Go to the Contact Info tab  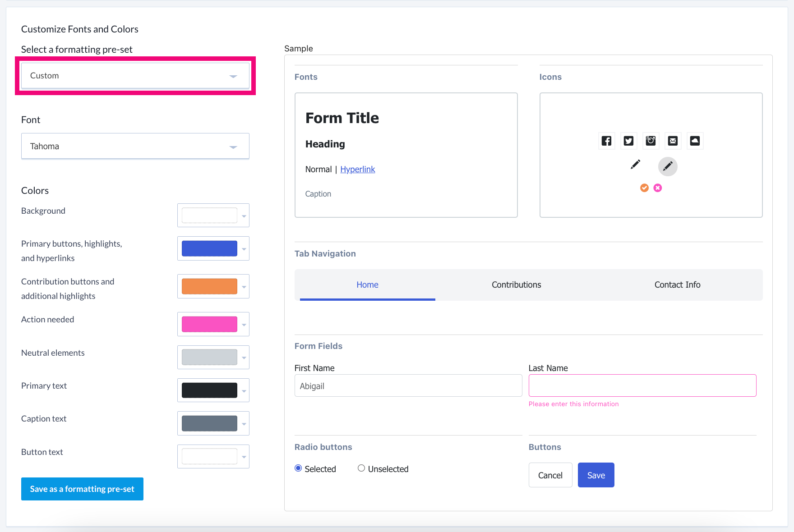(x=677, y=285)
